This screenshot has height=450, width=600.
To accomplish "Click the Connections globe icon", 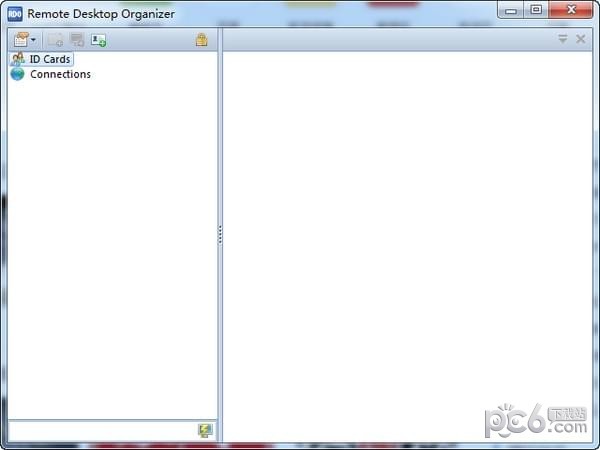I will 18,74.
